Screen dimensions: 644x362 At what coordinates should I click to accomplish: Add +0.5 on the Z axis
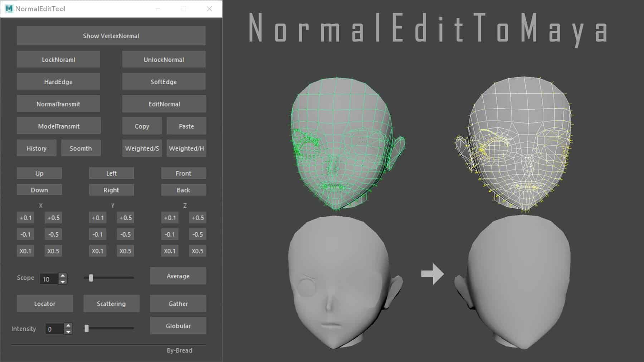(197, 218)
